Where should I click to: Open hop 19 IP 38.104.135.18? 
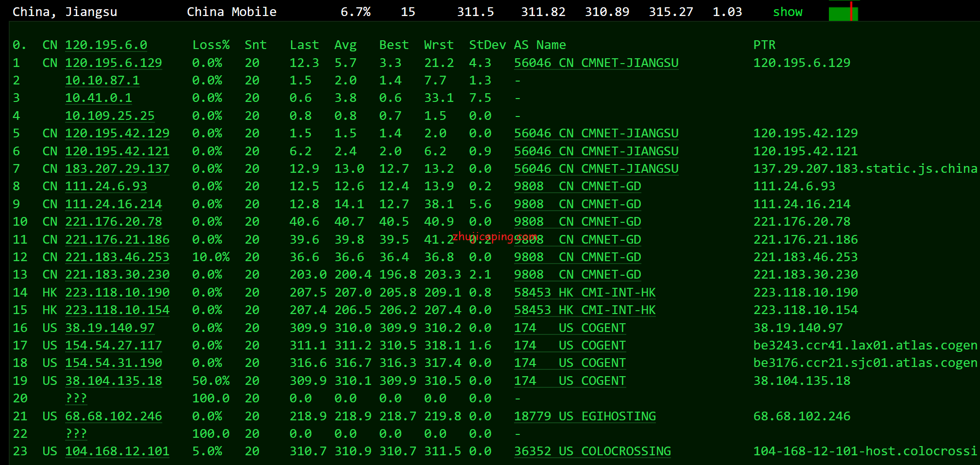[x=113, y=381]
